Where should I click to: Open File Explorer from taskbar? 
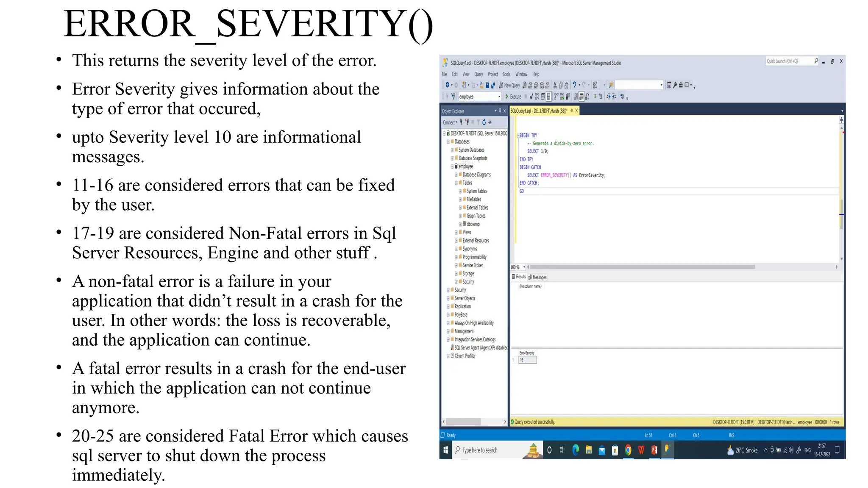pos(589,450)
